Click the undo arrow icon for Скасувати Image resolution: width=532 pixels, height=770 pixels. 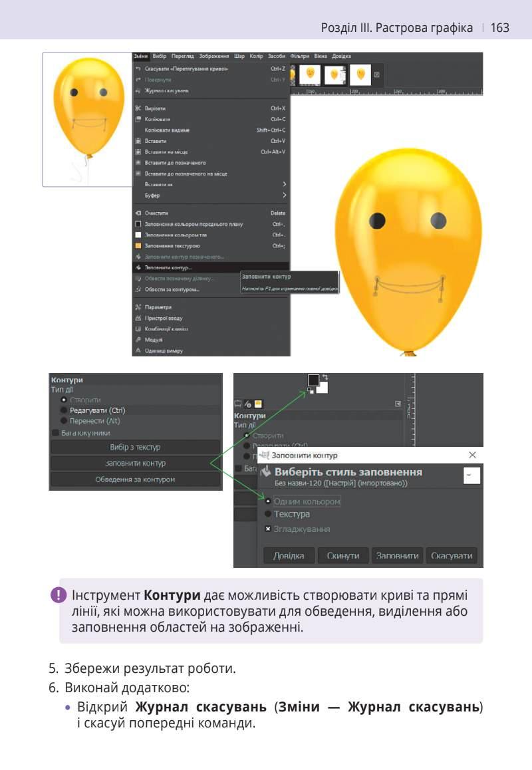click(x=138, y=68)
